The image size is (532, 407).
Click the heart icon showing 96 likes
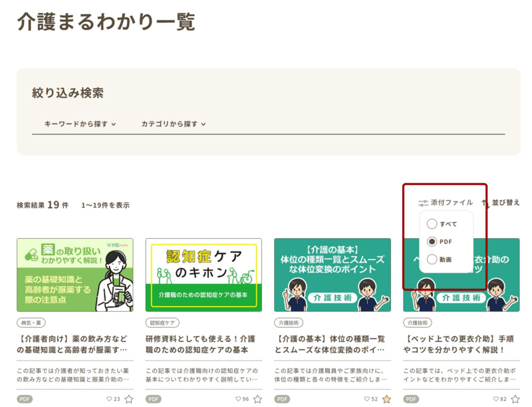[239, 399]
